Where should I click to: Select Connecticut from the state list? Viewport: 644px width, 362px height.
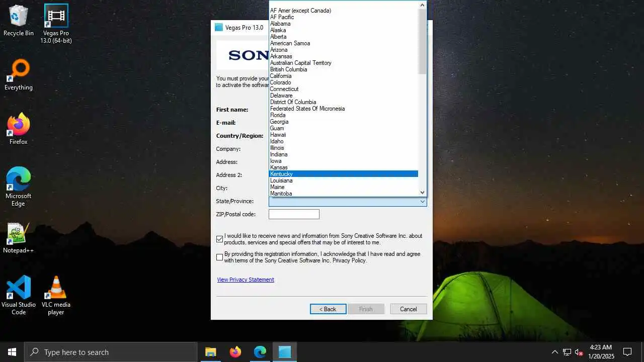pyautogui.click(x=344, y=89)
